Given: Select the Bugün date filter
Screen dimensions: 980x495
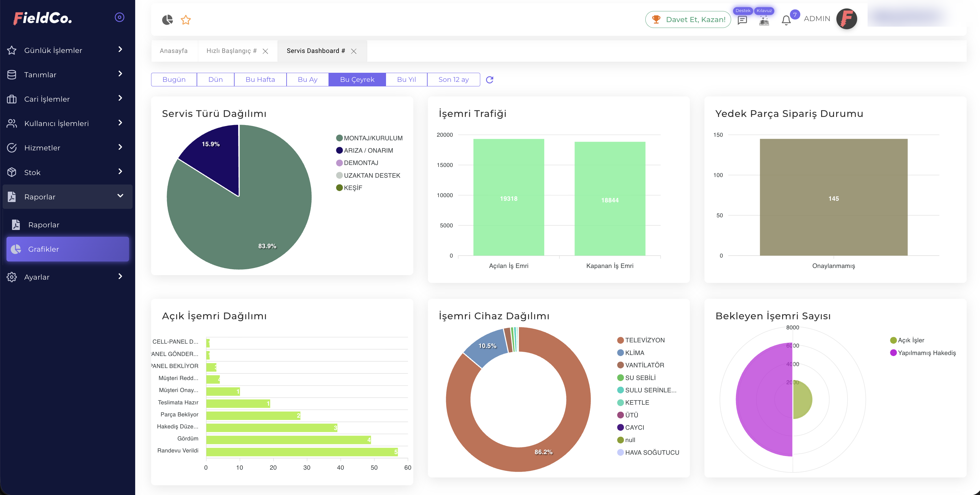Looking at the screenshot, I should click(x=174, y=80).
